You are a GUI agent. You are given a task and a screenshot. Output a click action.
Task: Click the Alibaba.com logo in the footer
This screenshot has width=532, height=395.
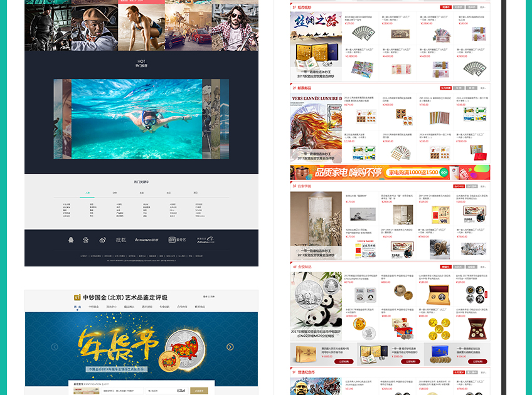click(x=206, y=240)
